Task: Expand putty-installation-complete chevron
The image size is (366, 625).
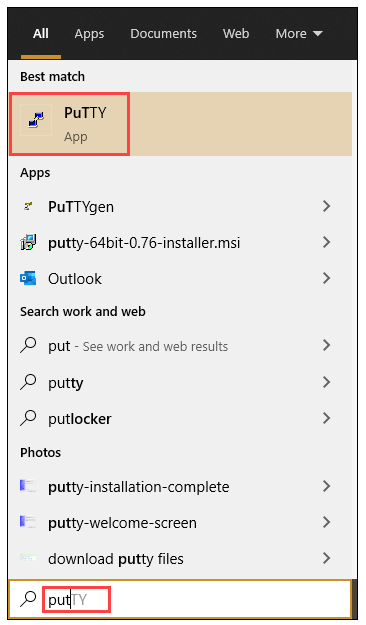Action: pyautogui.click(x=327, y=486)
